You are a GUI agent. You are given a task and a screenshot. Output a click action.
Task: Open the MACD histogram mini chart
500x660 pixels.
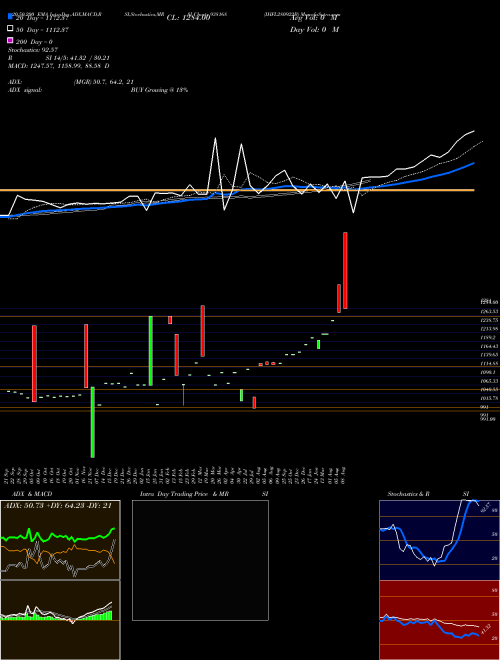(x=60, y=620)
